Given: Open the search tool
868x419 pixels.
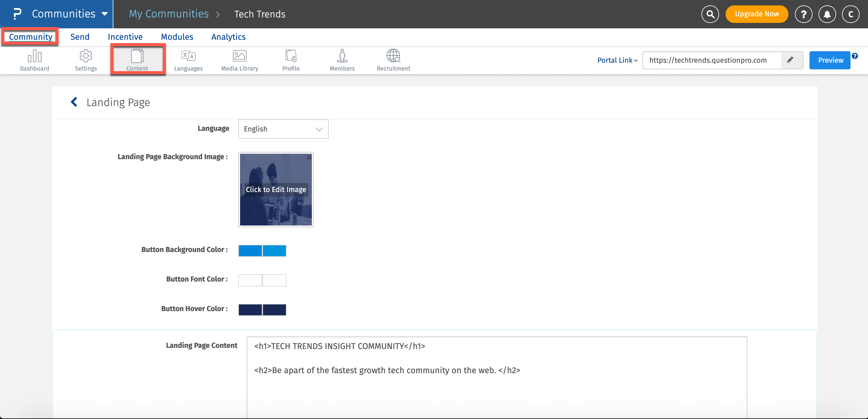Looking at the screenshot, I should pyautogui.click(x=710, y=14).
